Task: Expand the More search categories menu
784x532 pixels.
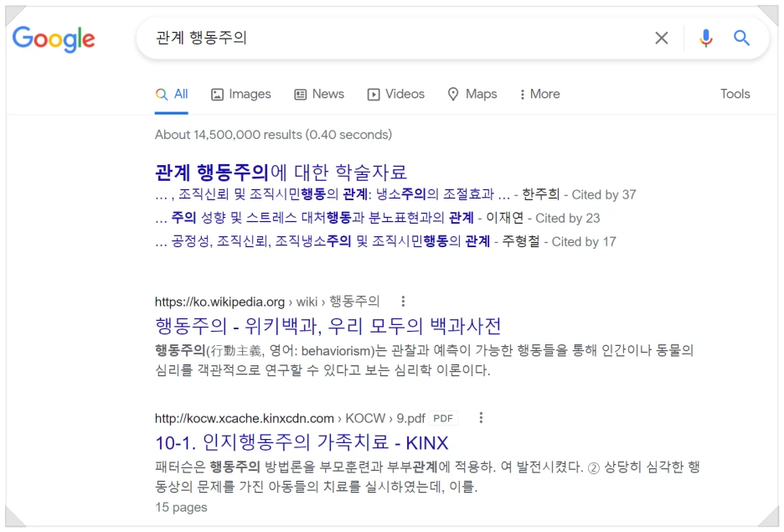Action: coord(539,94)
